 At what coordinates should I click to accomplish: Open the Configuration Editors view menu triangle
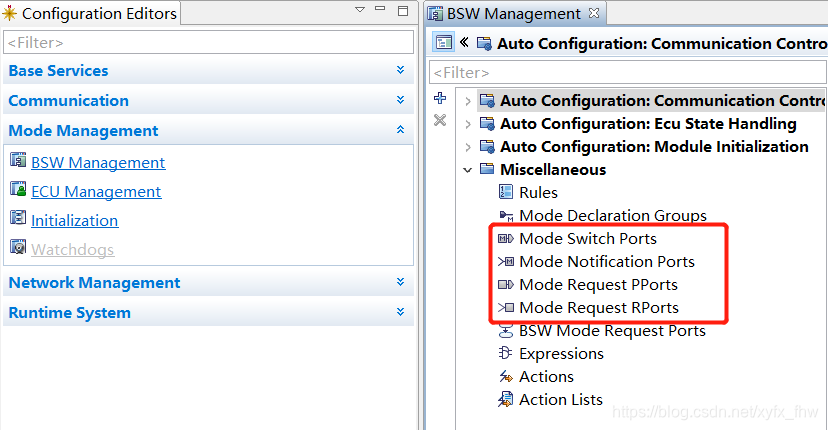coord(360,10)
